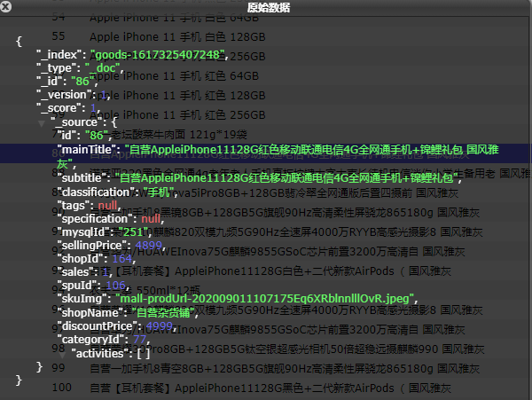Click the tags null value

coord(107,205)
